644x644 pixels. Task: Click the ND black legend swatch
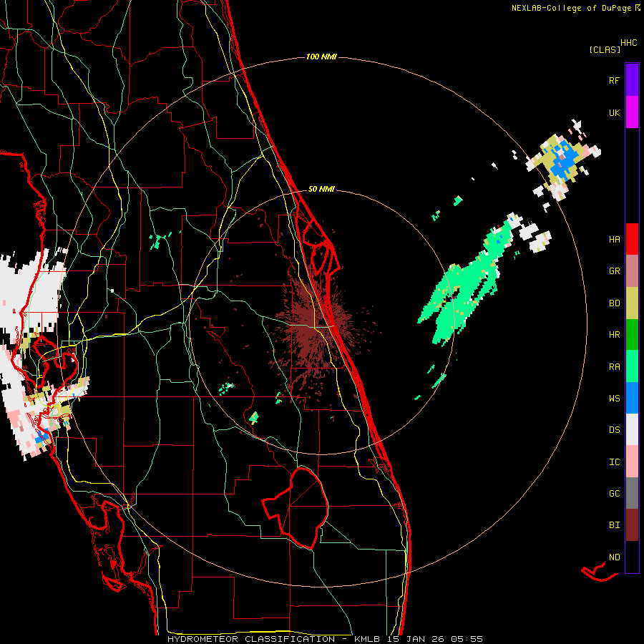(x=632, y=557)
